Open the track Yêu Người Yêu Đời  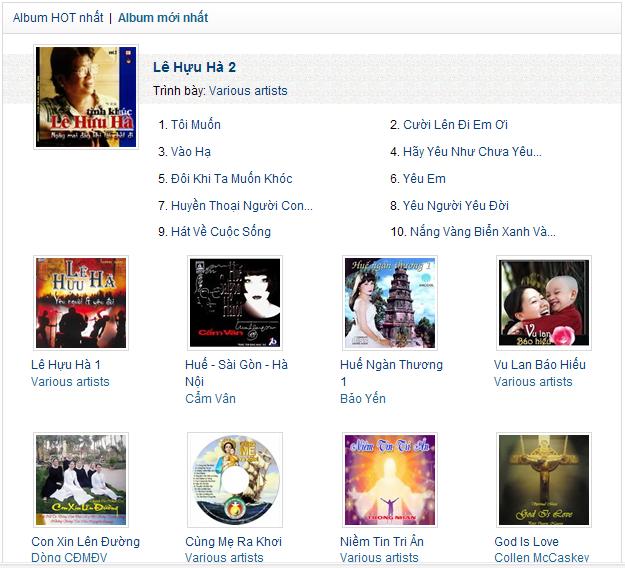point(456,206)
